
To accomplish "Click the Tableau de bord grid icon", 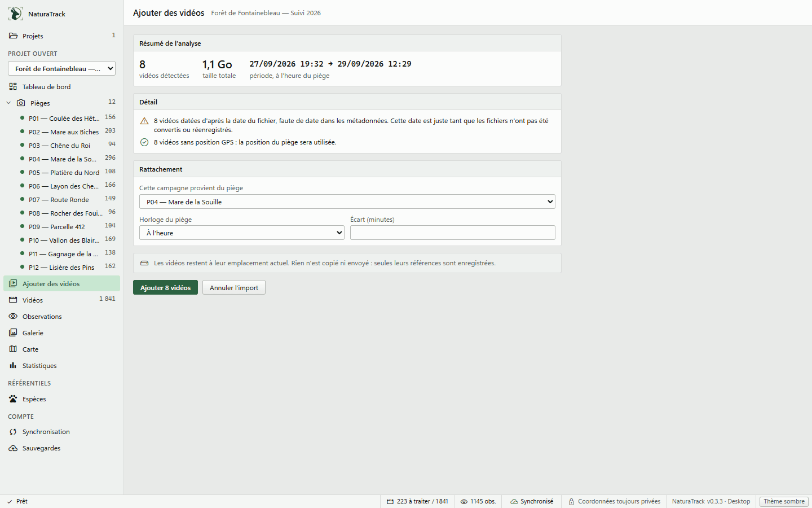I will click(13, 86).
